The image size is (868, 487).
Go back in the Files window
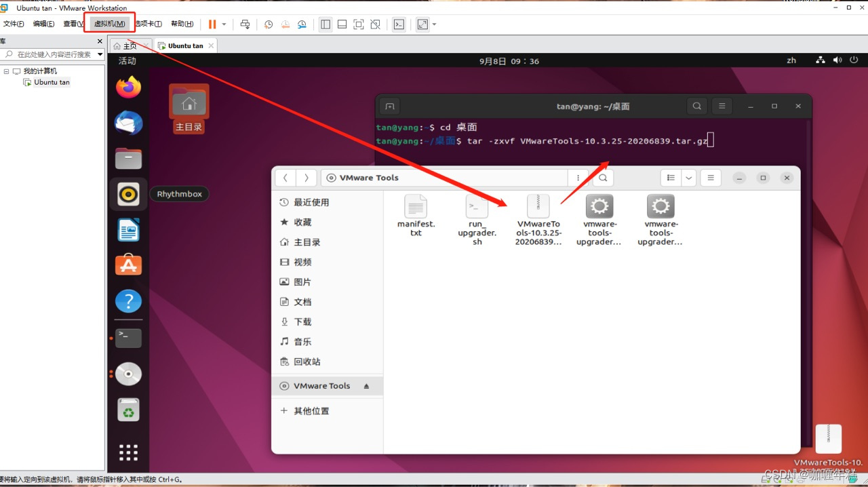[285, 178]
